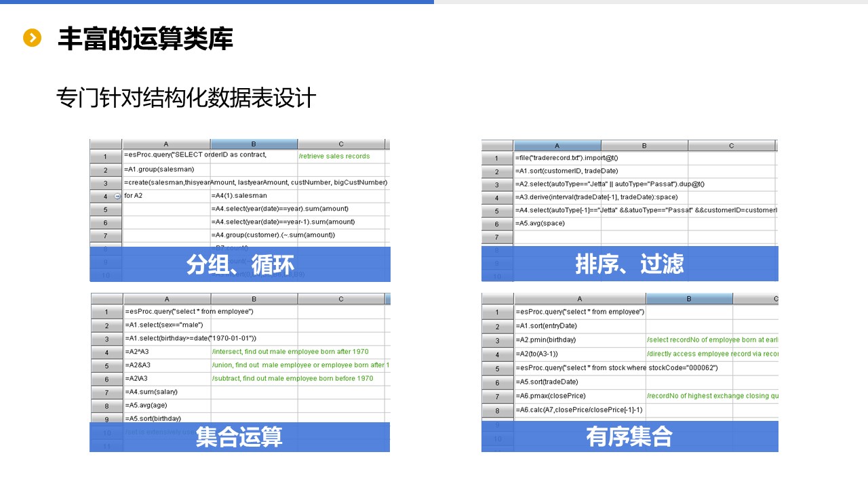The width and height of the screenshot is (868, 488).
Task: Click the '=A5.sort(birthday)' cell
Action: coord(167,418)
